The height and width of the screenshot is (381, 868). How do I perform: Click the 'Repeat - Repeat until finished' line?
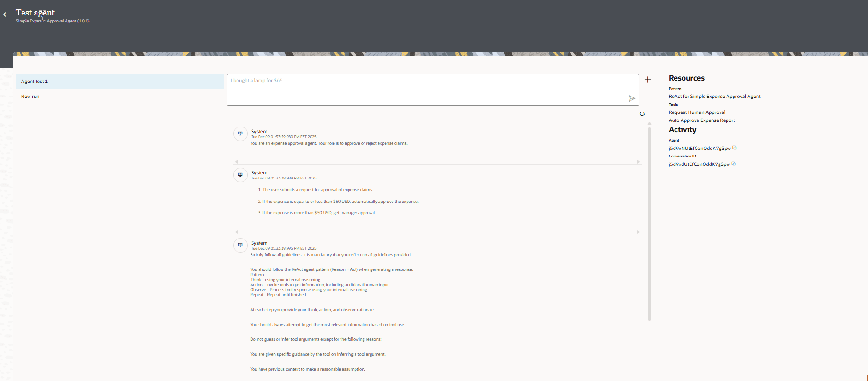click(x=278, y=295)
